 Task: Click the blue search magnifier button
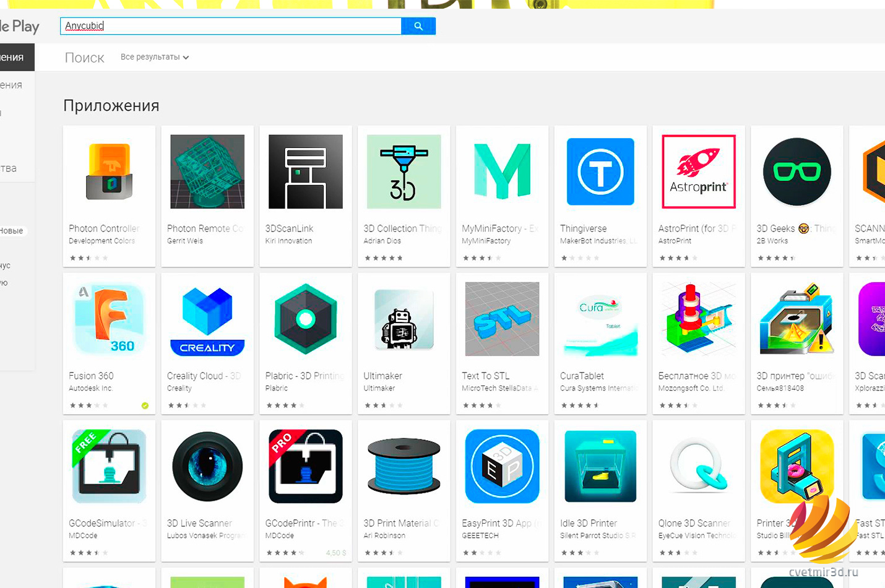418,26
